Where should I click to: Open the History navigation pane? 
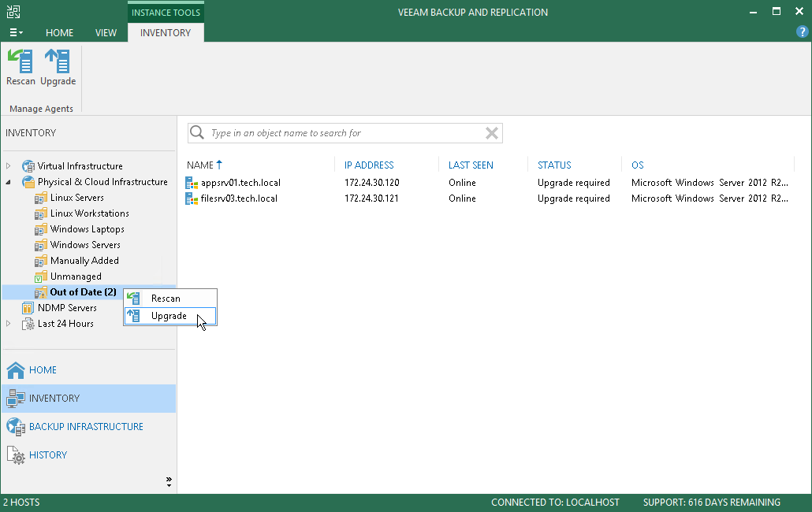[x=88, y=455]
